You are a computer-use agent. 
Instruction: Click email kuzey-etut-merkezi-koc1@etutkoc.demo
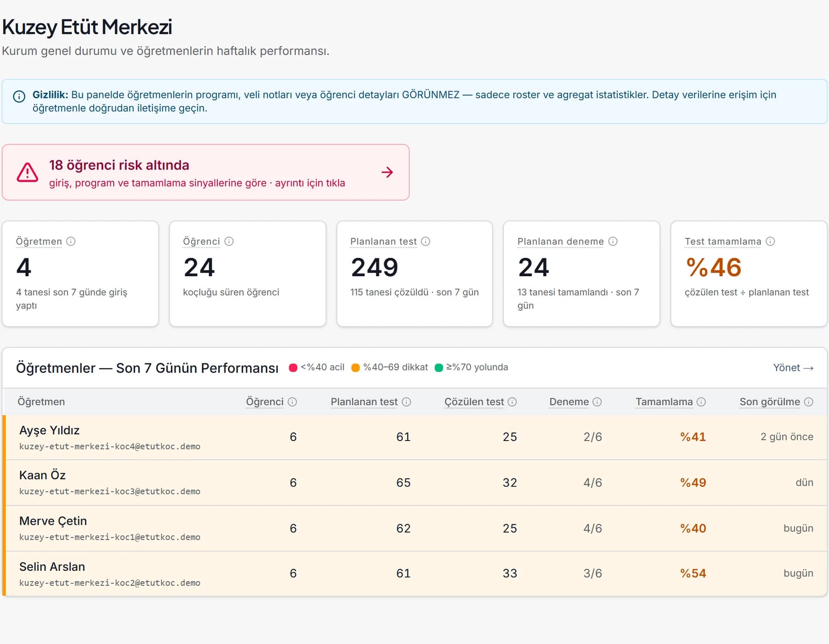pyautogui.click(x=110, y=537)
